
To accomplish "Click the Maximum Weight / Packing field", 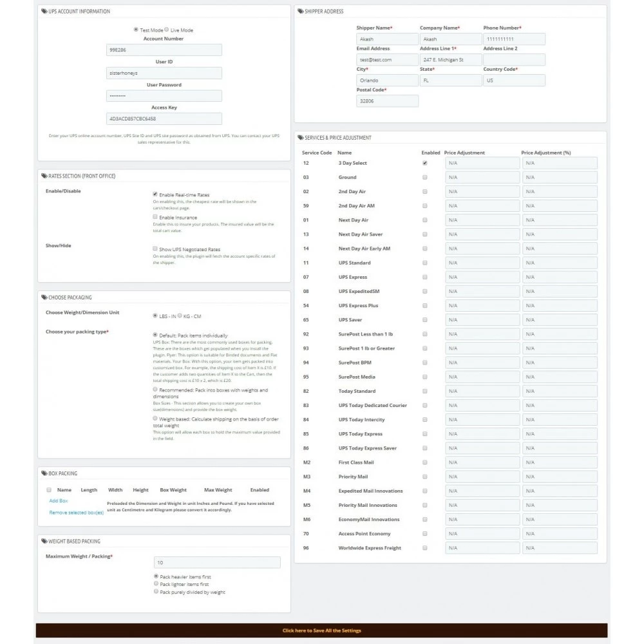I will (x=217, y=562).
